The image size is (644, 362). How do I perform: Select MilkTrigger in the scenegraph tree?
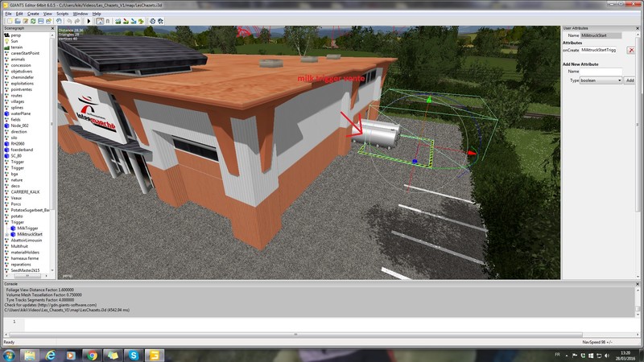coord(27,228)
